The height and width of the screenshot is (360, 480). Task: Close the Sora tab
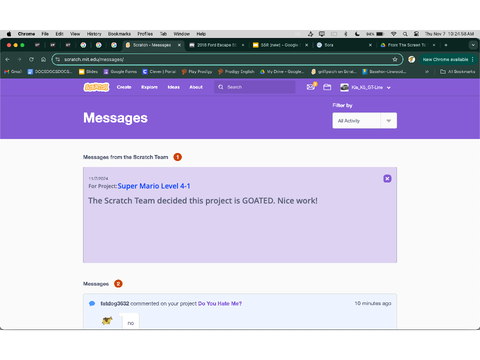370,45
